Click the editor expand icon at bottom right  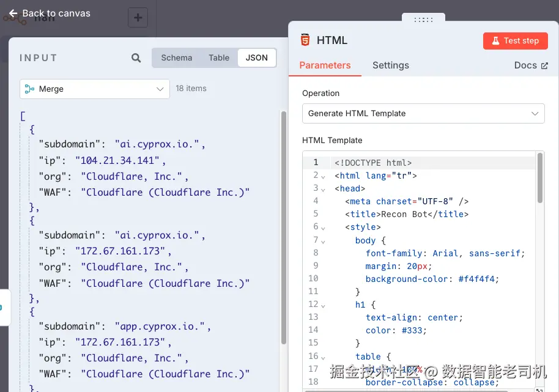tap(539, 389)
